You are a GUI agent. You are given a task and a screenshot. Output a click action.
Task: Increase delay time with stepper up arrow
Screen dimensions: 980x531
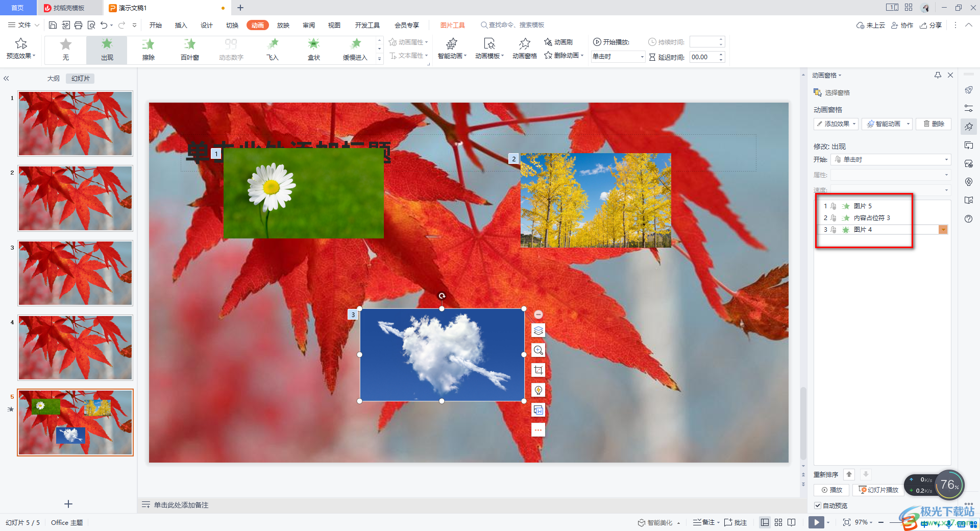[x=721, y=54]
